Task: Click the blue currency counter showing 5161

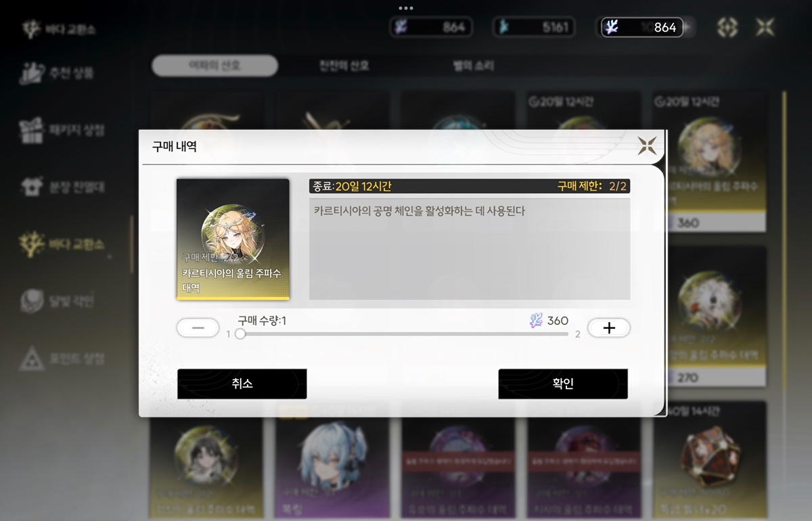Action: pos(535,28)
